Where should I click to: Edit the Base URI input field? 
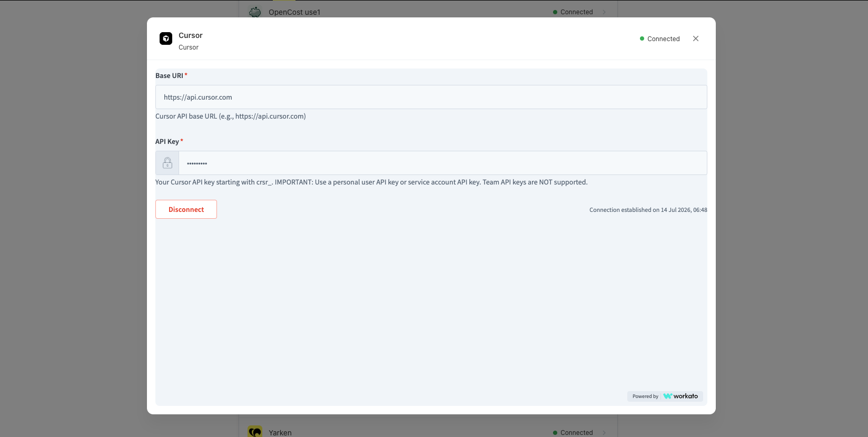click(x=431, y=97)
